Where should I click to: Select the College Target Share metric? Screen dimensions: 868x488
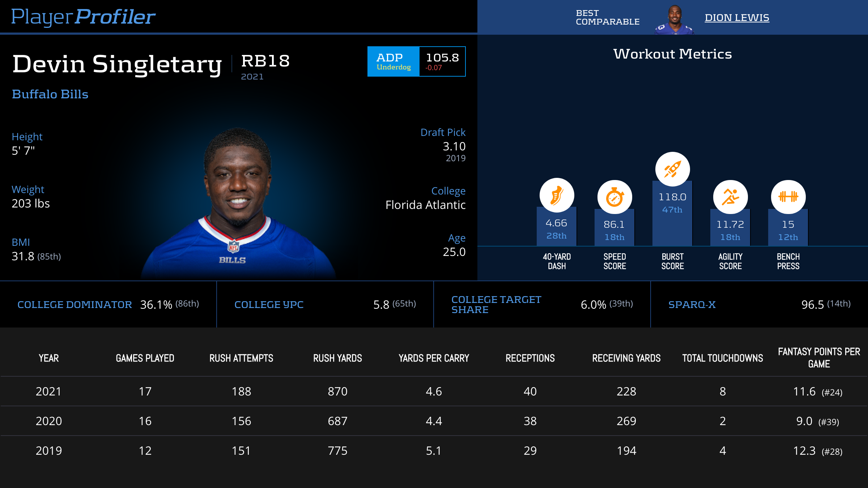496,305
